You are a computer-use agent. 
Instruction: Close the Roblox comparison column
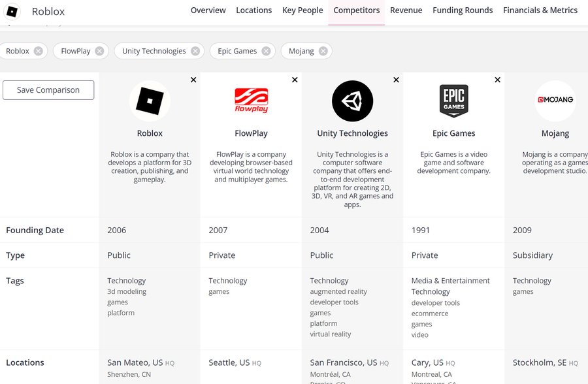193,80
